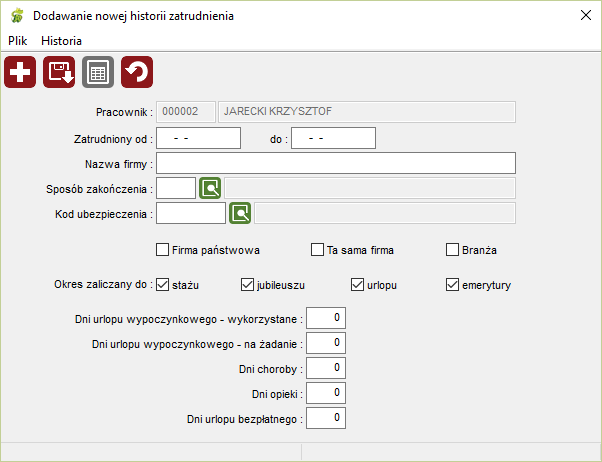
Task: Open the Plik menu
Action: [x=18, y=41]
